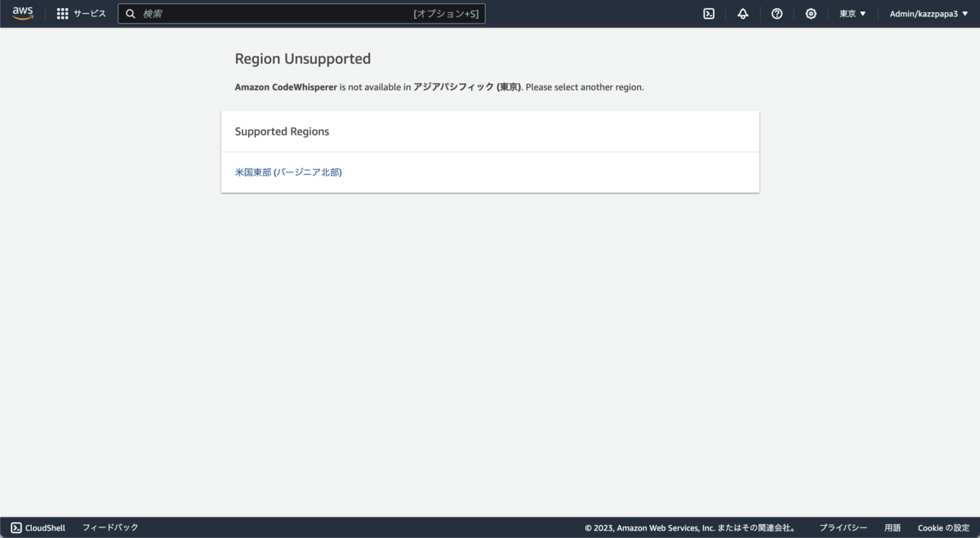Open the 用語 footer link
Screen dimensions: 980x538
coord(893,528)
